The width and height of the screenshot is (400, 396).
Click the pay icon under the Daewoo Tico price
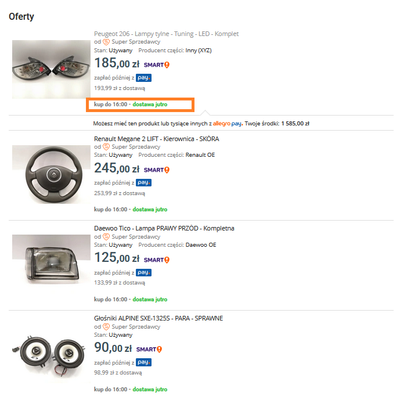(144, 273)
